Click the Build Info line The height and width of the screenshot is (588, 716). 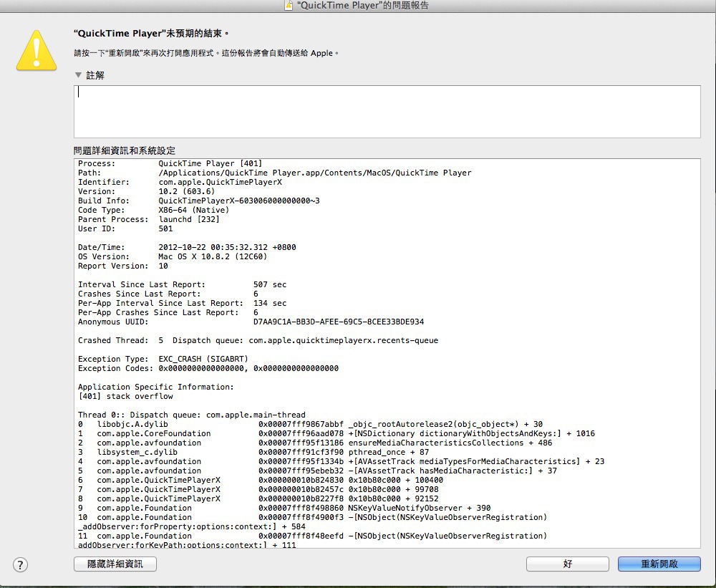[198, 201]
